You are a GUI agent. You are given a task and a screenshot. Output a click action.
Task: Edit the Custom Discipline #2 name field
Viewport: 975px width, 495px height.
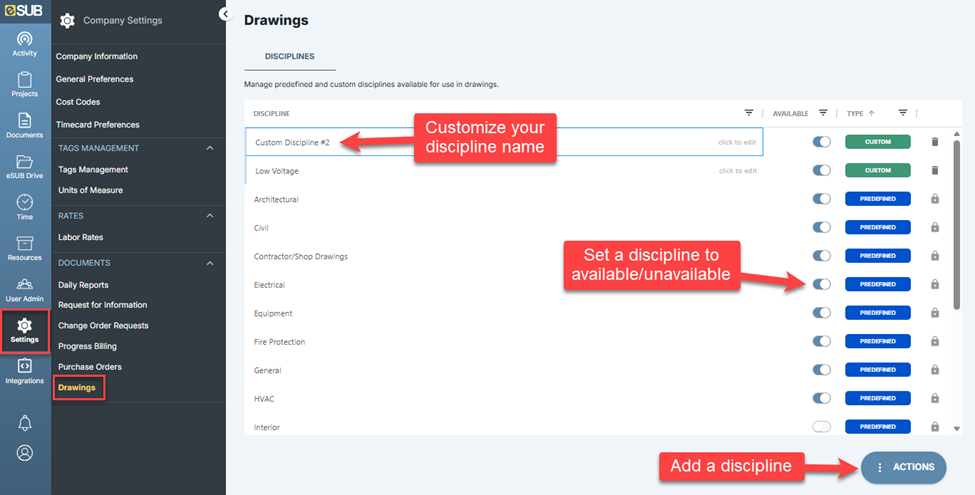504,142
